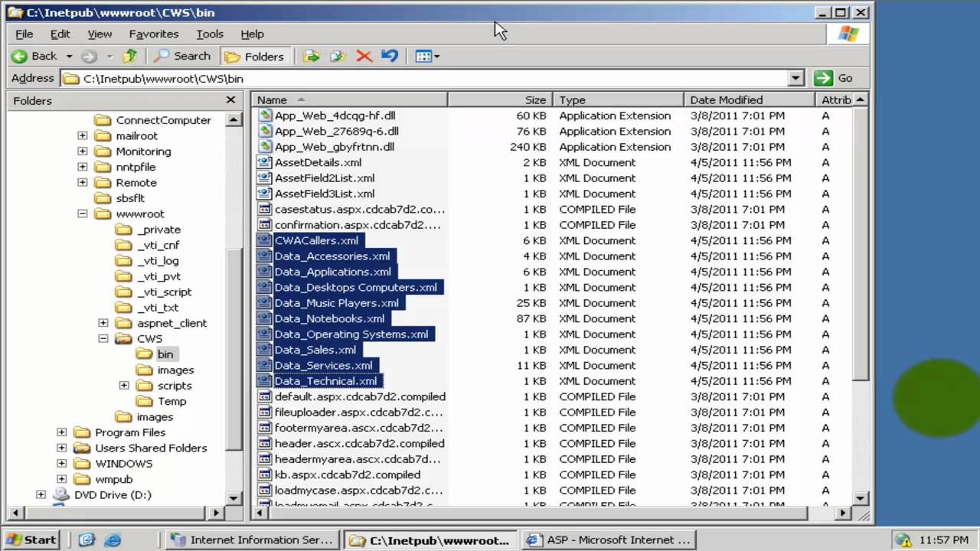
Task: Click the security shield tray icon
Action: pyautogui.click(x=903, y=540)
